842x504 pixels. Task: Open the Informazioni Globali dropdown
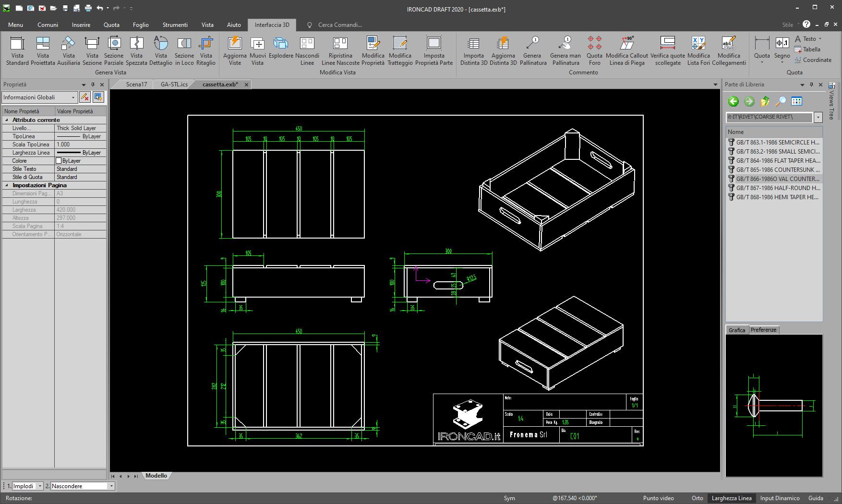(73, 97)
